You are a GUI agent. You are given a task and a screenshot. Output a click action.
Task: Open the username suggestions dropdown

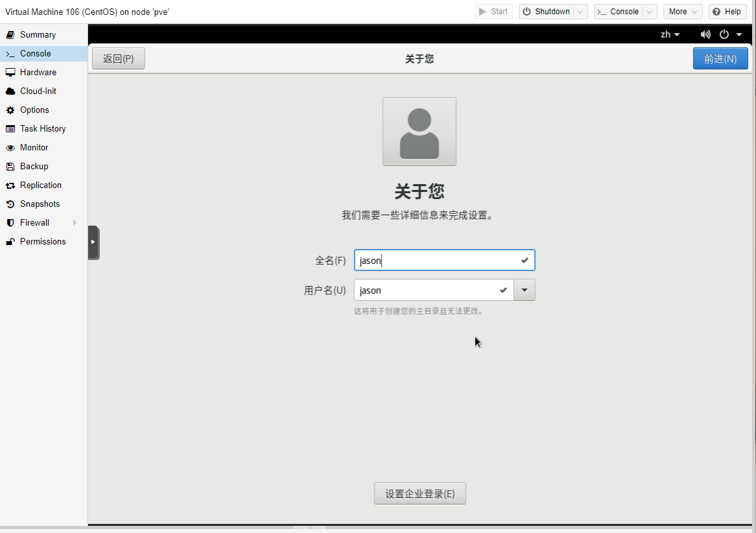[524, 290]
